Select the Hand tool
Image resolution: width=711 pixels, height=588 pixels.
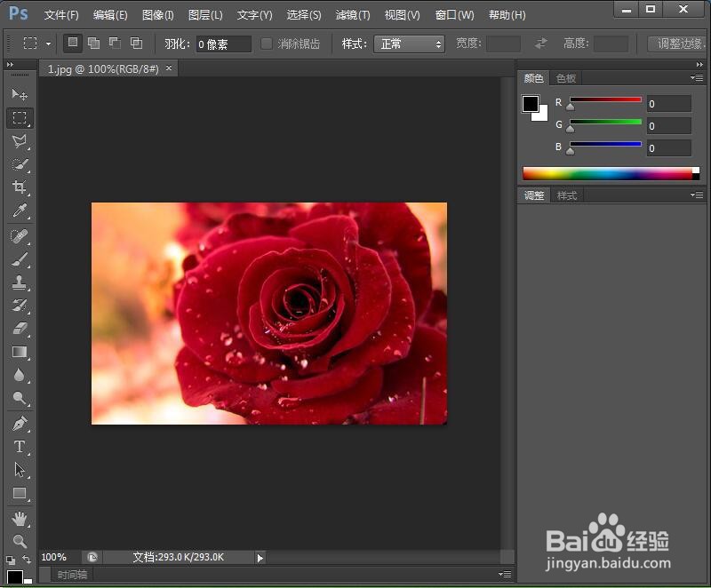19,519
